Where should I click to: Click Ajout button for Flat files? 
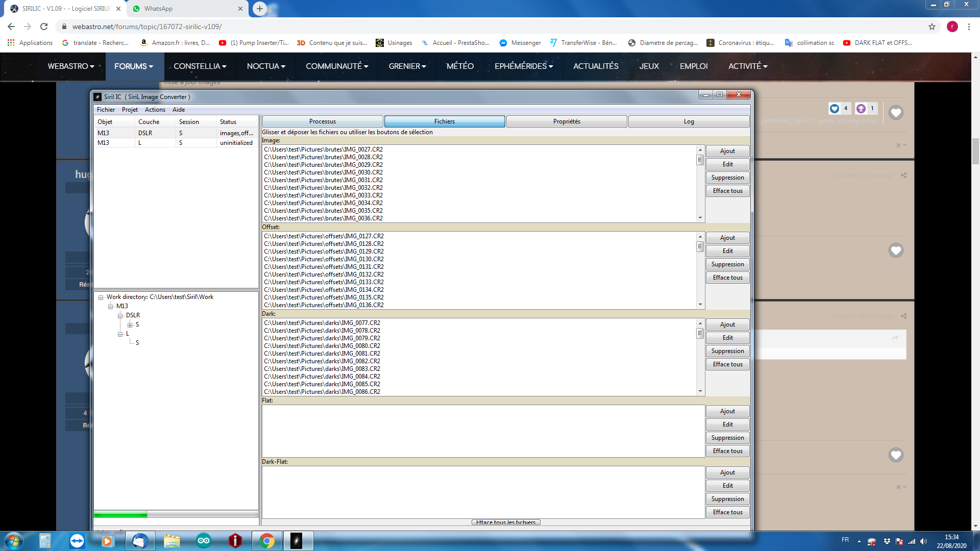coord(727,411)
